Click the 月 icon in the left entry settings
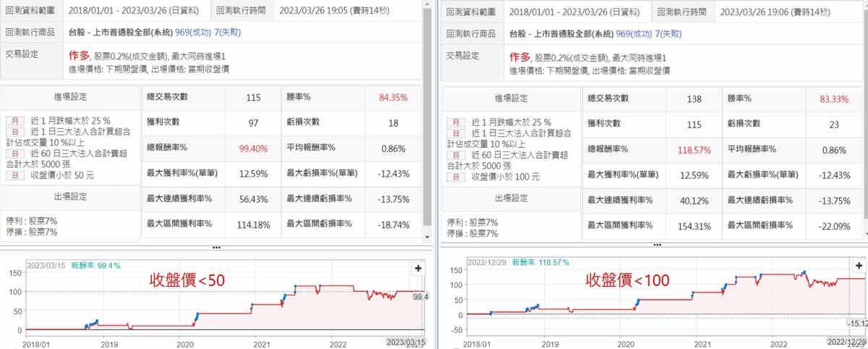868x349 pixels. click(x=14, y=120)
